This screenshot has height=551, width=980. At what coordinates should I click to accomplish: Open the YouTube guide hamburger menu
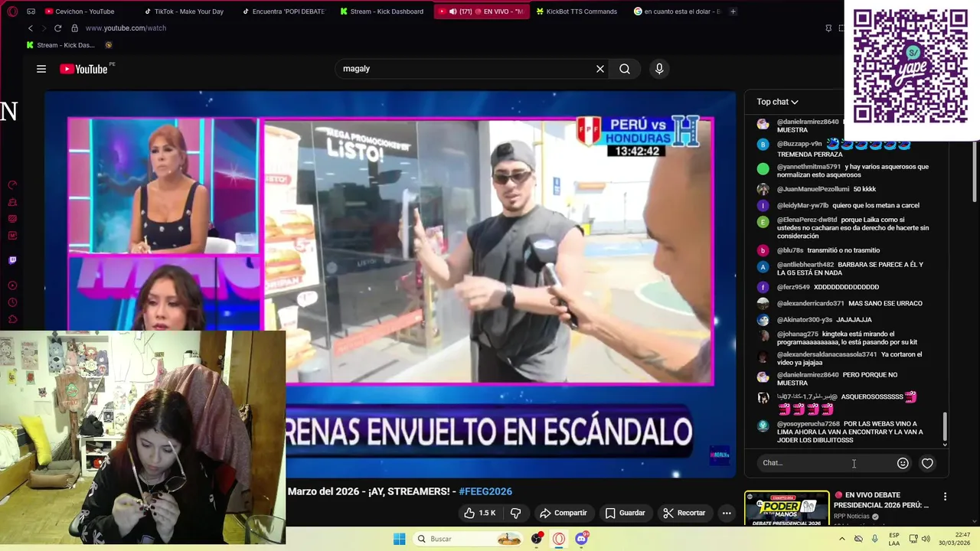[x=41, y=69]
